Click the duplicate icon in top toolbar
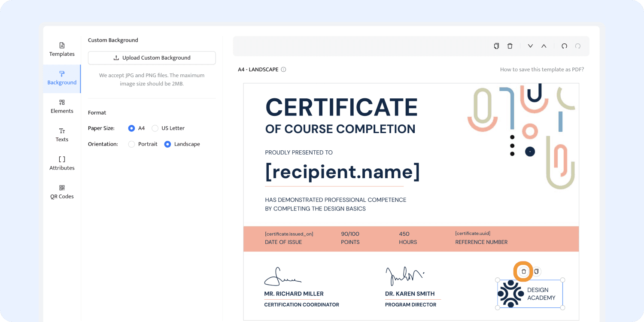This screenshot has height=322, width=644. coord(496,46)
